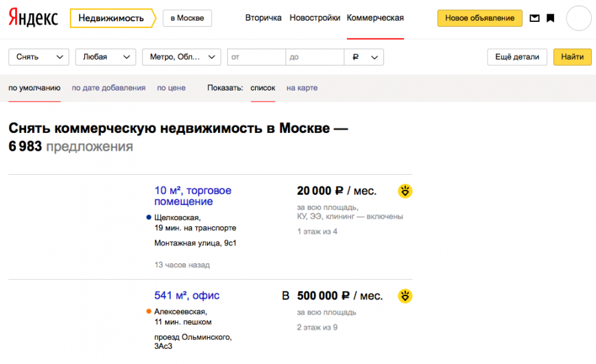This screenshot has height=364, width=596.
Task: Switch to Вторичка section
Action: tap(263, 18)
